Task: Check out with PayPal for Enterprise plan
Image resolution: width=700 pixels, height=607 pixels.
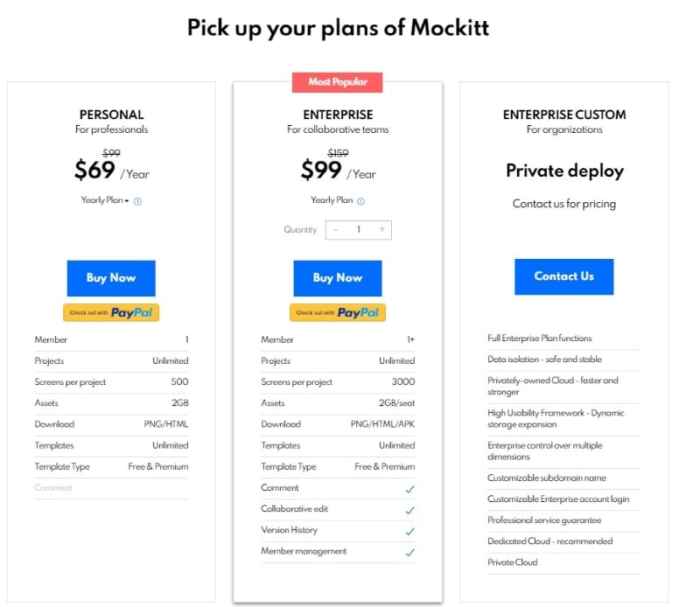Action: point(338,312)
